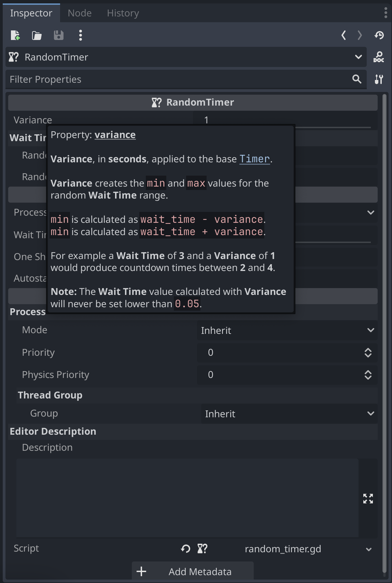Screen dimensions: 392x583
Task: Open the Process Mode Inherit dropdown
Action: coord(287,330)
